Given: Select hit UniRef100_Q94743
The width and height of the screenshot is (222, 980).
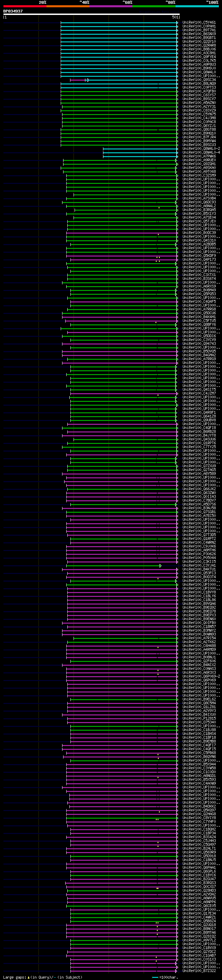Looking at the screenshot, I should pyautogui.click(x=199, y=343).
